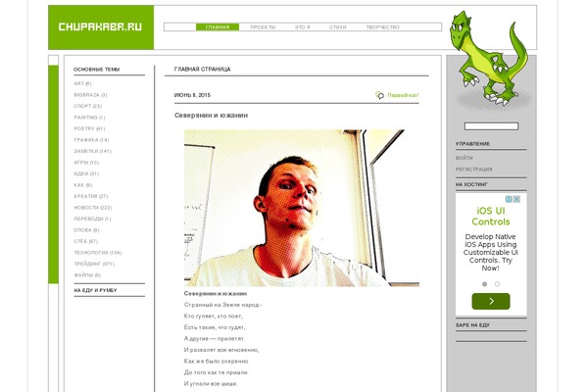Click the ad info icon in advertisement
The image size is (588, 392).
point(509,199)
